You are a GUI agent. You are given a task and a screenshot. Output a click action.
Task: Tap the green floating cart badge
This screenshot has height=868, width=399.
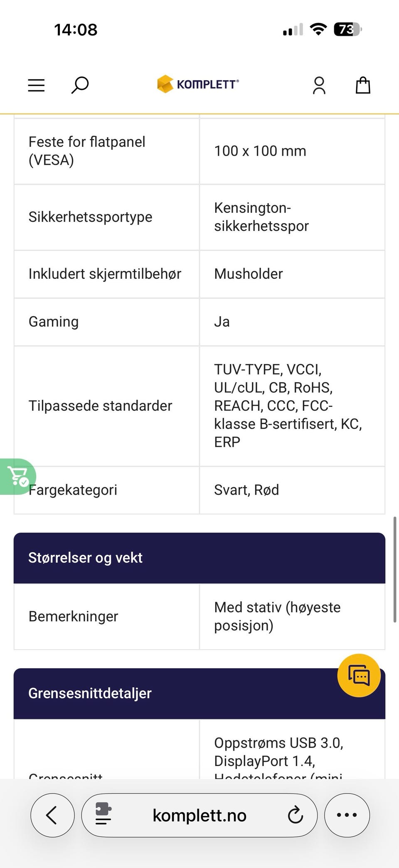[17, 476]
